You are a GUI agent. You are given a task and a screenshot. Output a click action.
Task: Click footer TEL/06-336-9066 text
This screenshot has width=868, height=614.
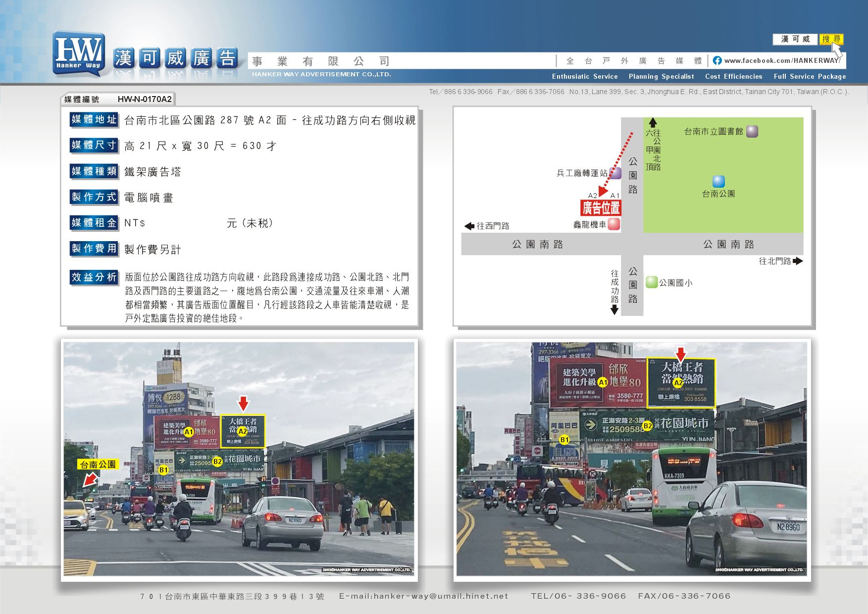click(x=578, y=596)
